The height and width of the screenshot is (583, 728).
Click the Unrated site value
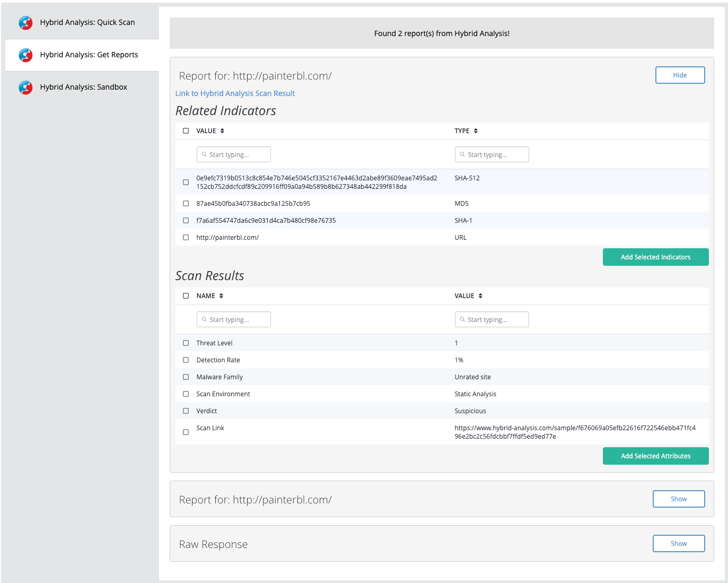click(473, 377)
